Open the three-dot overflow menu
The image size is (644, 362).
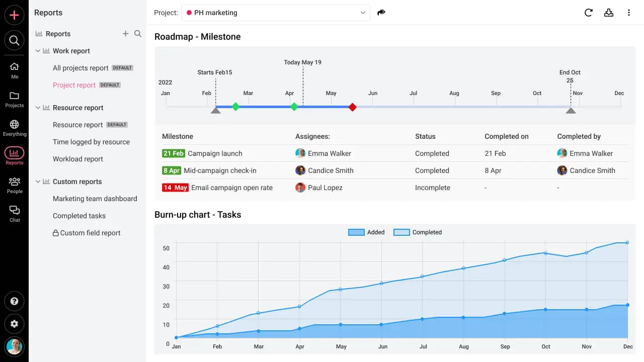coord(629,13)
